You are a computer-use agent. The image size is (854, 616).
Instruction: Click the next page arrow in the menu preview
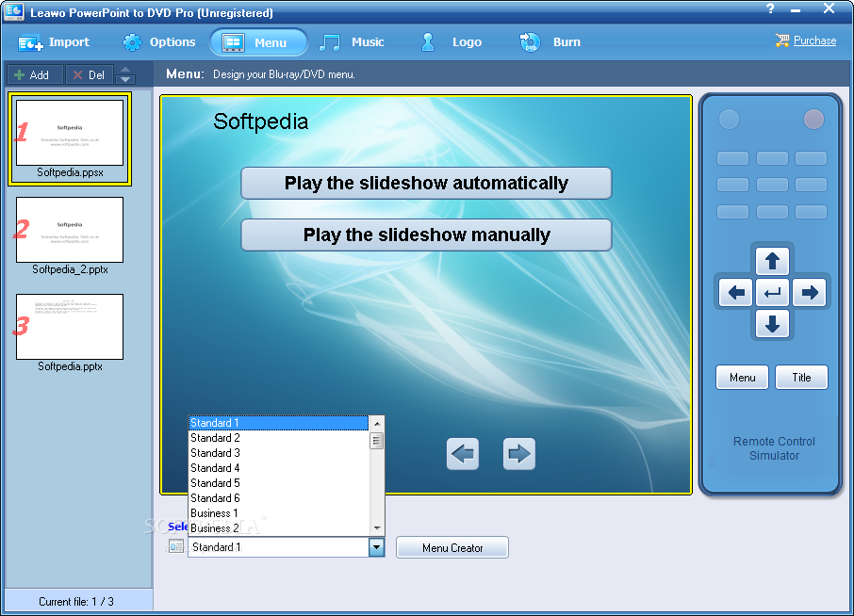click(x=519, y=454)
